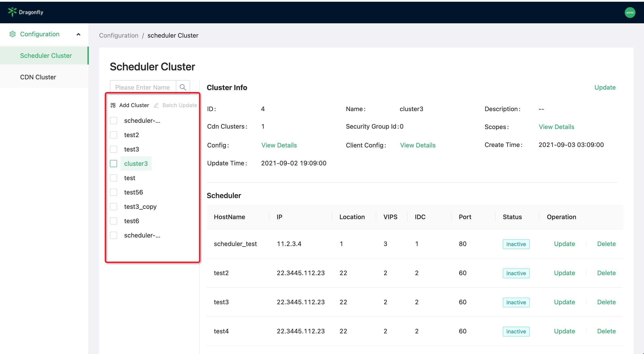The image size is (644, 354).
Task: Open the Scopes View Details link
Action: pyautogui.click(x=556, y=127)
